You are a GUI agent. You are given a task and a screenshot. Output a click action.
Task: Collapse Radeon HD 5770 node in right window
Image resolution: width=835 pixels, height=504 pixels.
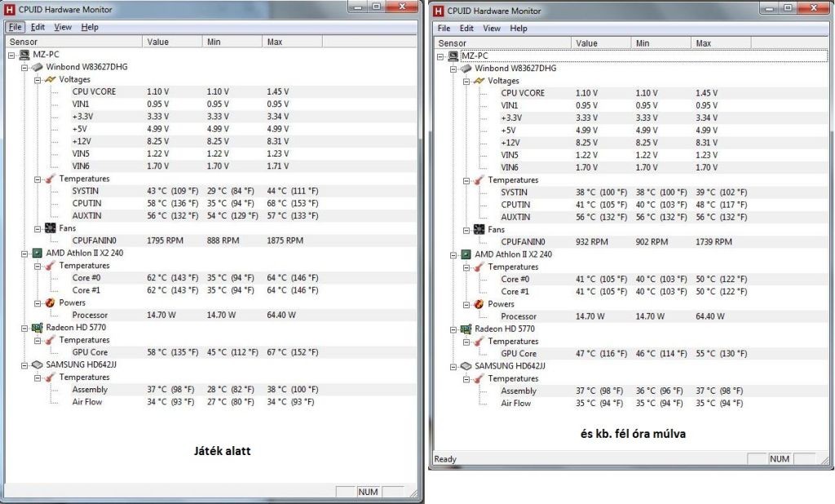click(x=453, y=329)
